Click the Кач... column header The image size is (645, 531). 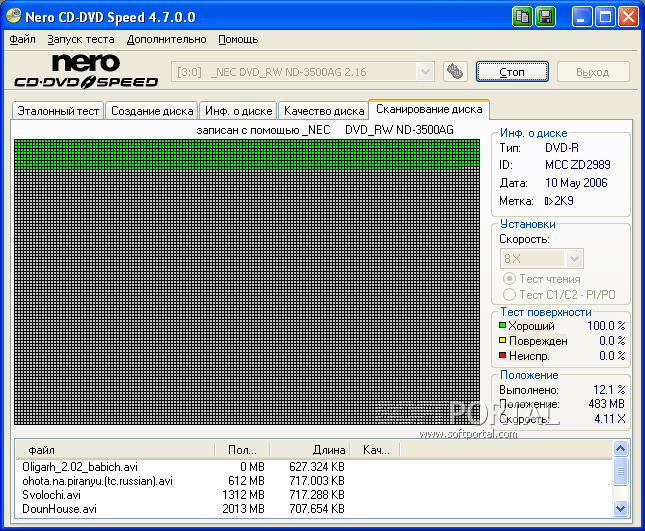coord(375,450)
